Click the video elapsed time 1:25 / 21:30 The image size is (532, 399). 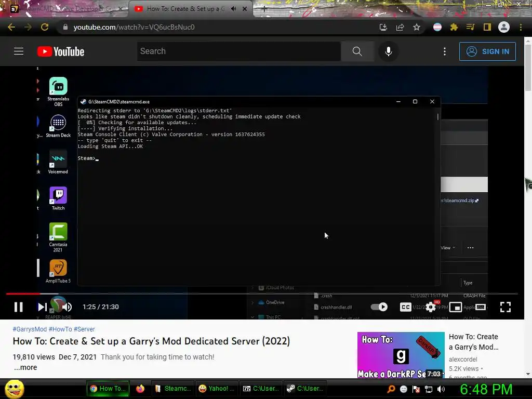[x=101, y=307]
